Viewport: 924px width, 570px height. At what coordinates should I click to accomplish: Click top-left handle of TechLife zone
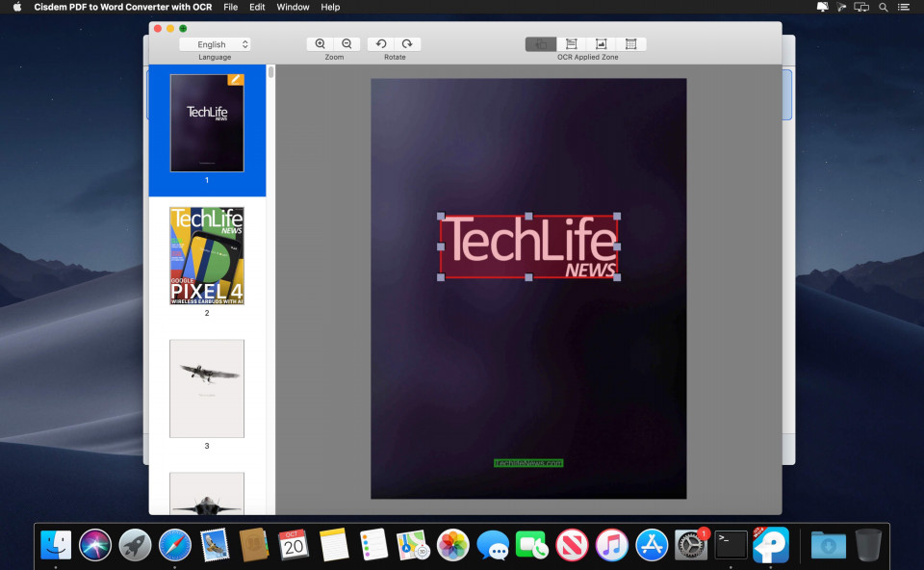[441, 217]
